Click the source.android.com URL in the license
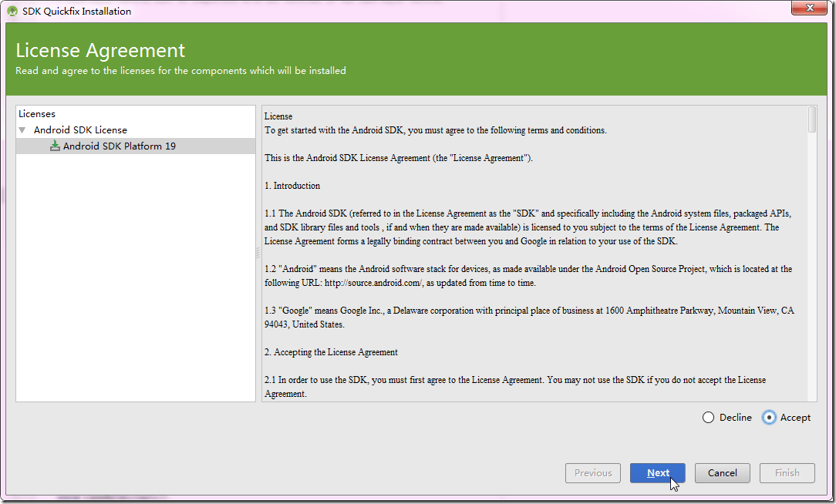Image resolution: width=836 pixels, height=504 pixels. 374,283
